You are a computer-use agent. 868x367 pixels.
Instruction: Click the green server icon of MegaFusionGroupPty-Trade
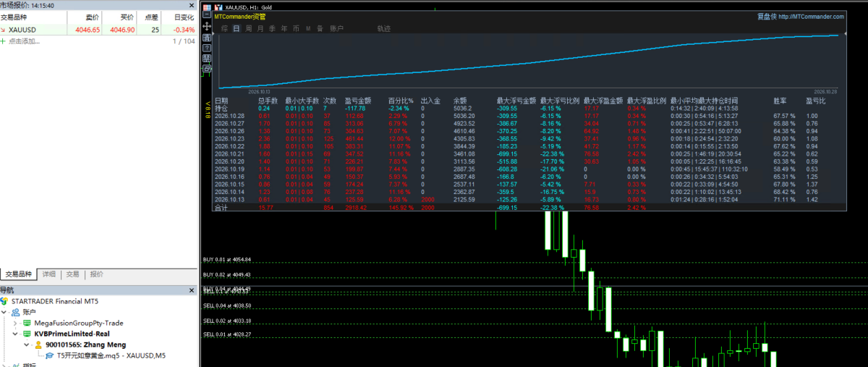coord(27,322)
